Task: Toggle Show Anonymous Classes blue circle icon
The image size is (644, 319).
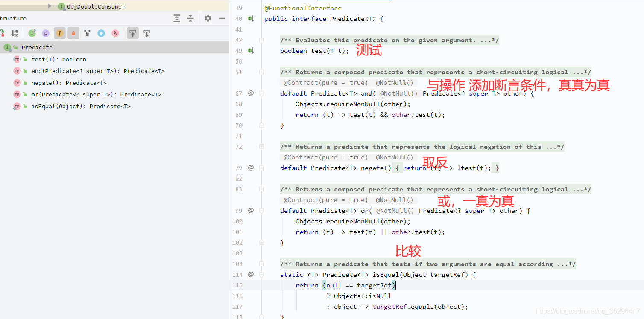Action: 101,33
